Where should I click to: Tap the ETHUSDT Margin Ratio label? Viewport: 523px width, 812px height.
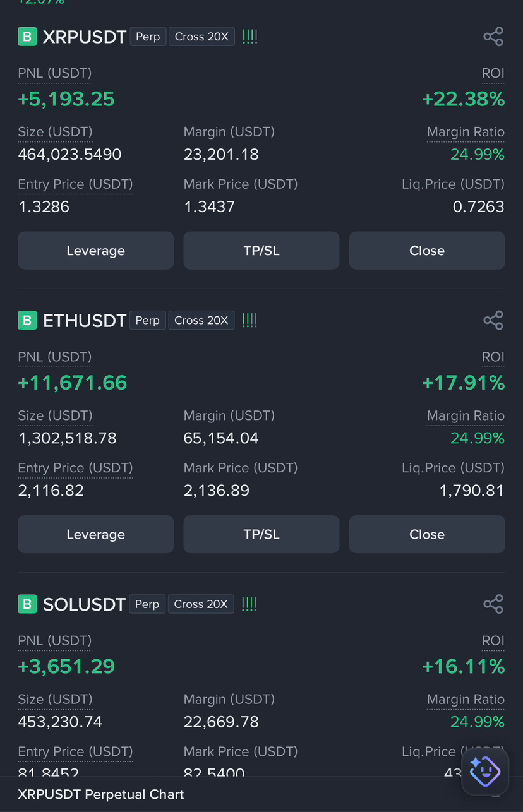coord(466,415)
